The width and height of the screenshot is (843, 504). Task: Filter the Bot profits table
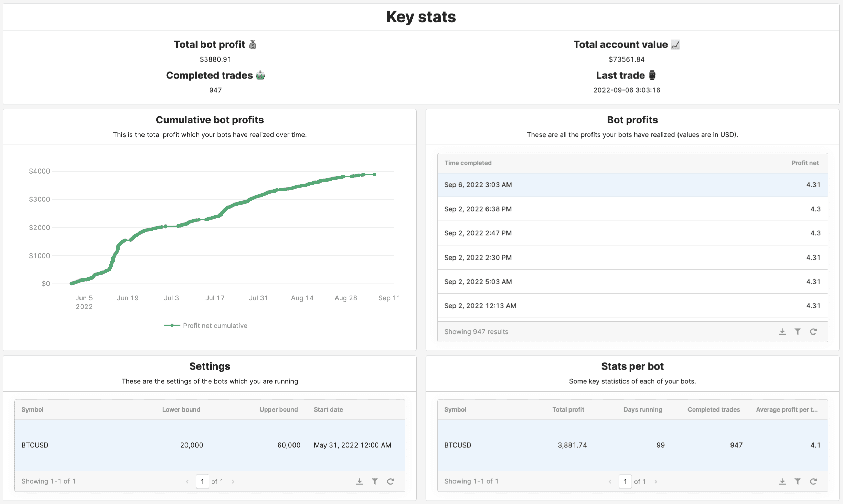798,332
